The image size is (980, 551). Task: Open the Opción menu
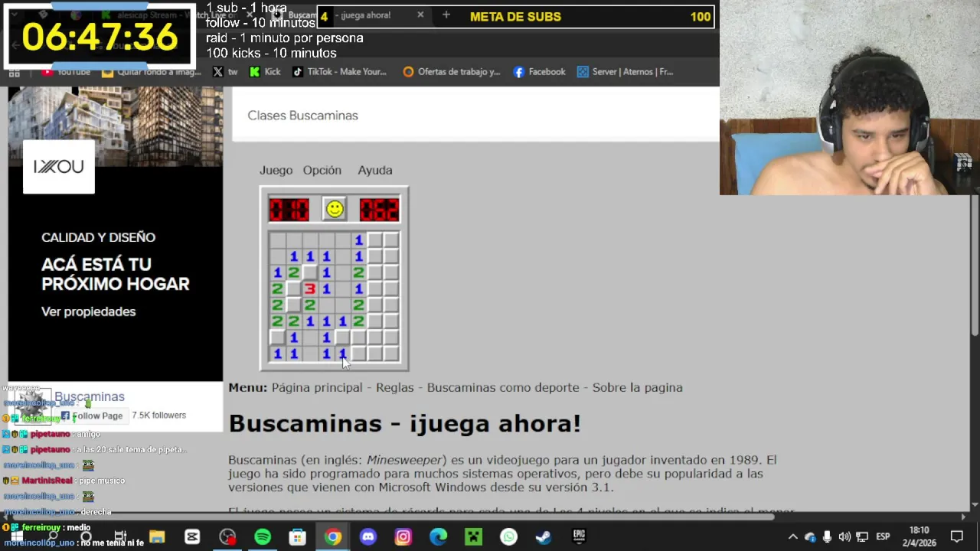(x=322, y=170)
